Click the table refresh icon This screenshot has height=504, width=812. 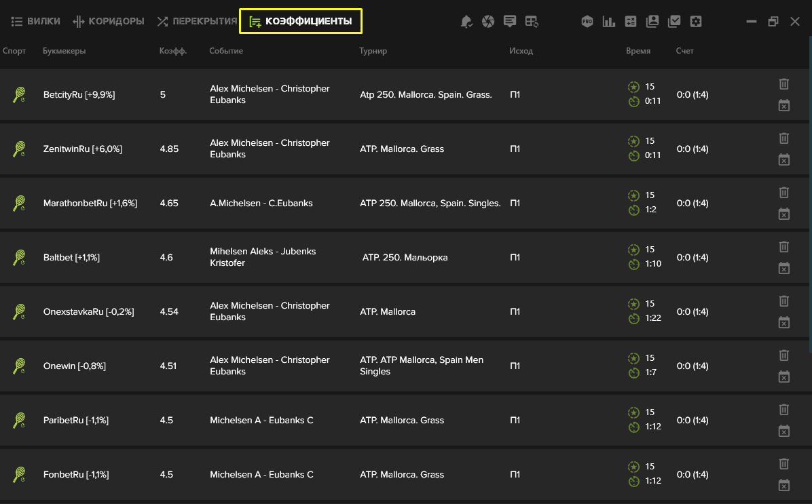[532, 21]
